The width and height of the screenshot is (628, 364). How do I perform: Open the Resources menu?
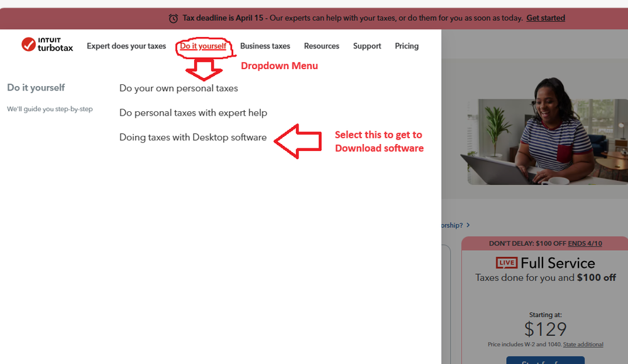click(322, 46)
